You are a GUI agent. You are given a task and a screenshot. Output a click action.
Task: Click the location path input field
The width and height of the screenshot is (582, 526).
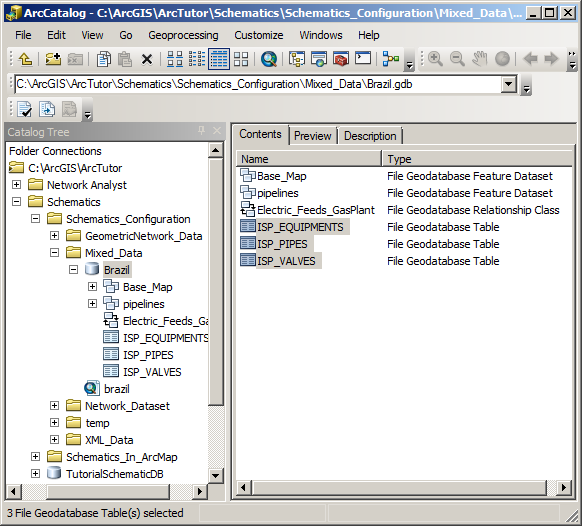coord(258,84)
